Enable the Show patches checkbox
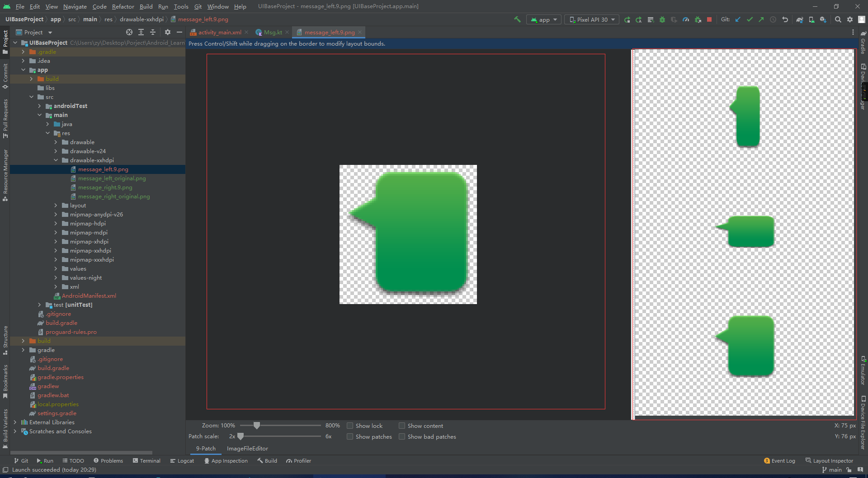The width and height of the screenshot is (868, 478). [350, 436]
